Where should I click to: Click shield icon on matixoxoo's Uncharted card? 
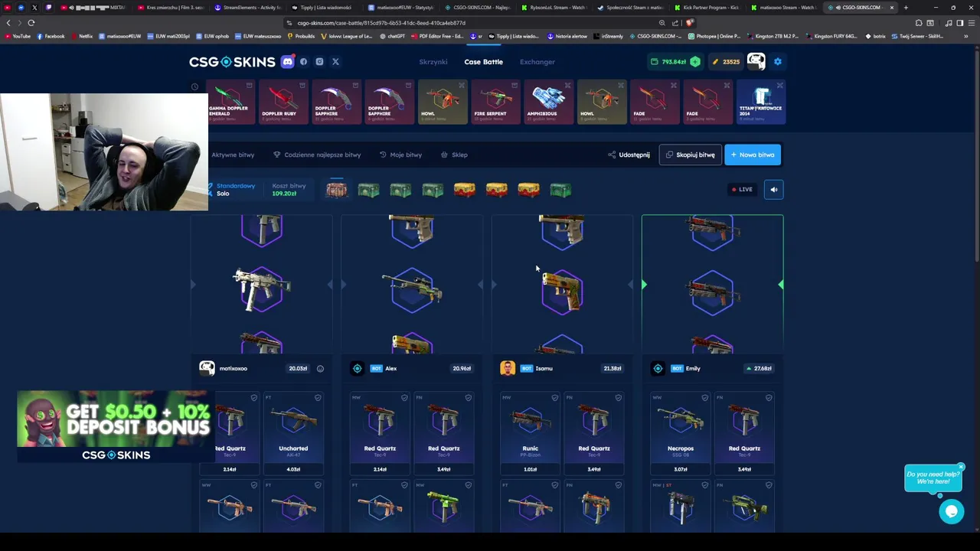click(x=318, y=398)
